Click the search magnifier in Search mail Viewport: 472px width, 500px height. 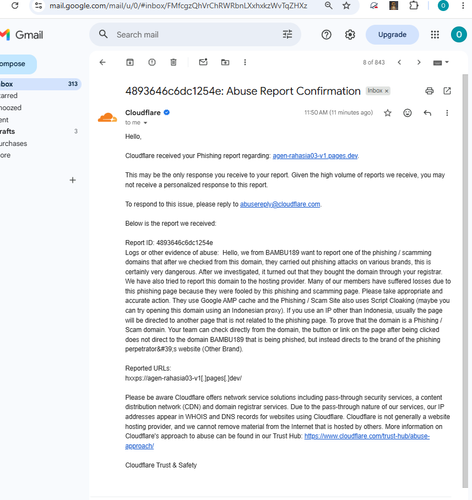pos(103,34)
